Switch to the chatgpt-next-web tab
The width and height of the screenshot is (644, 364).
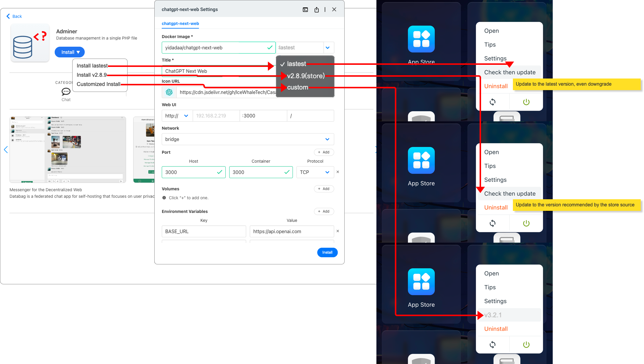click(x=180, y=23)
